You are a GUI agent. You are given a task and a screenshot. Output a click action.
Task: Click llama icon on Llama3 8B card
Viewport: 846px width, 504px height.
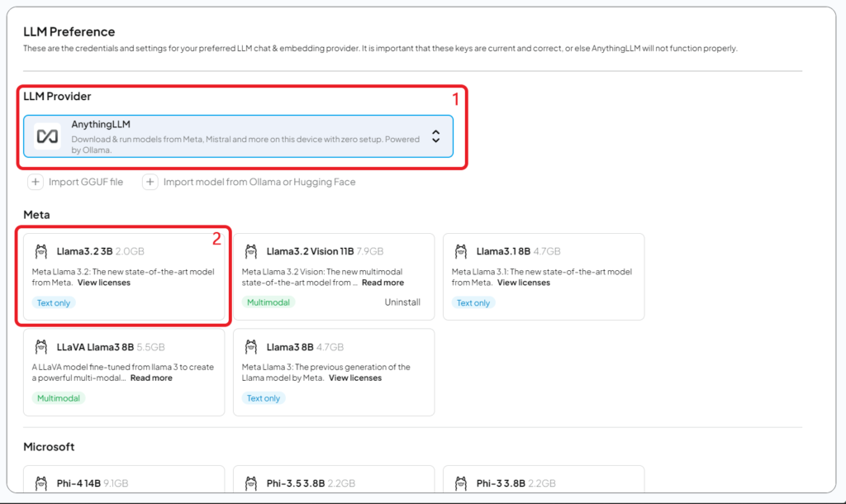251,346
